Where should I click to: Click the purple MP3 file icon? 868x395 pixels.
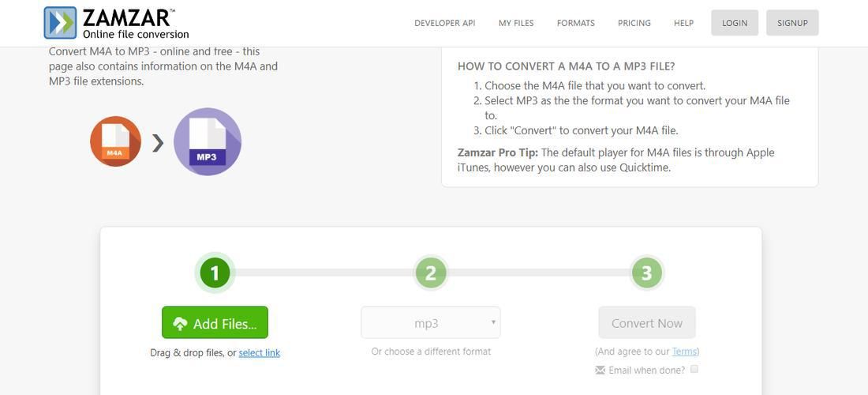click(x=207, y=142)
